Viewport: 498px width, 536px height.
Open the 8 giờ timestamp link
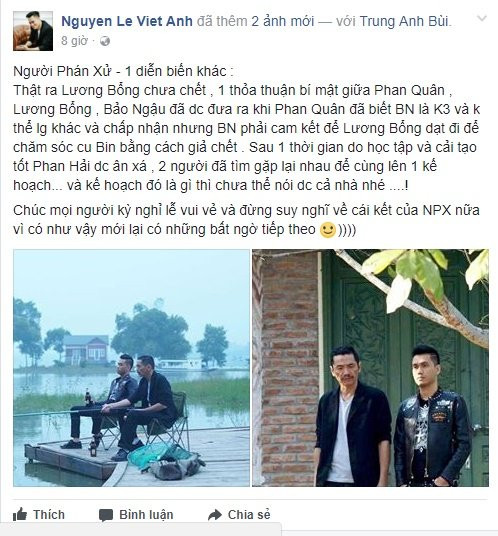pos(74,41)
